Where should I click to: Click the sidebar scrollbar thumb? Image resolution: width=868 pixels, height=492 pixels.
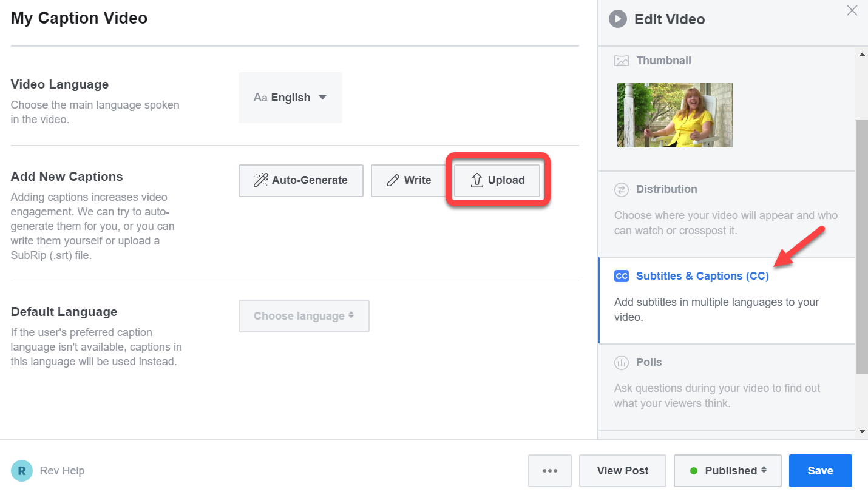(862, 246)
